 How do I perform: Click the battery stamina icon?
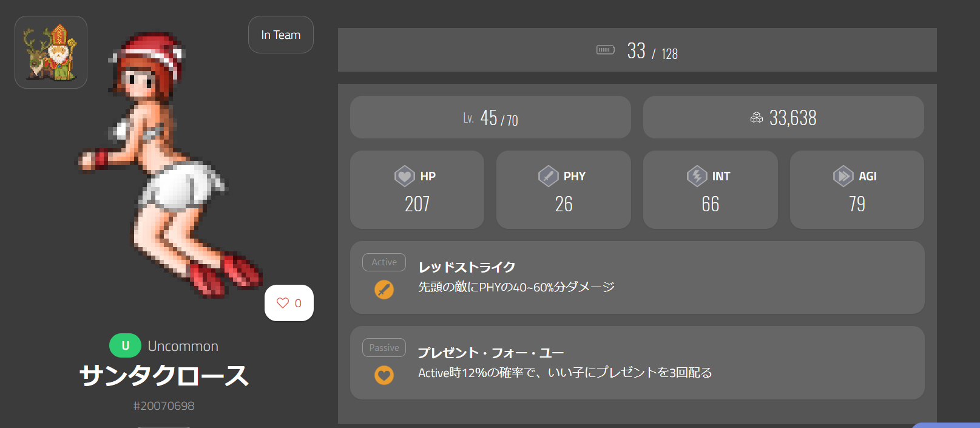point(605,50)
